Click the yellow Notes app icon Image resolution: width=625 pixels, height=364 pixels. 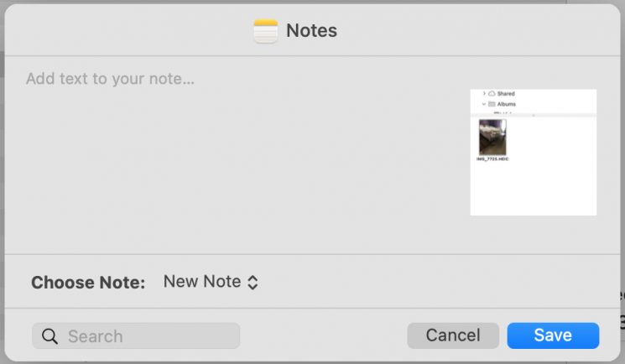[x=265, y=31]
